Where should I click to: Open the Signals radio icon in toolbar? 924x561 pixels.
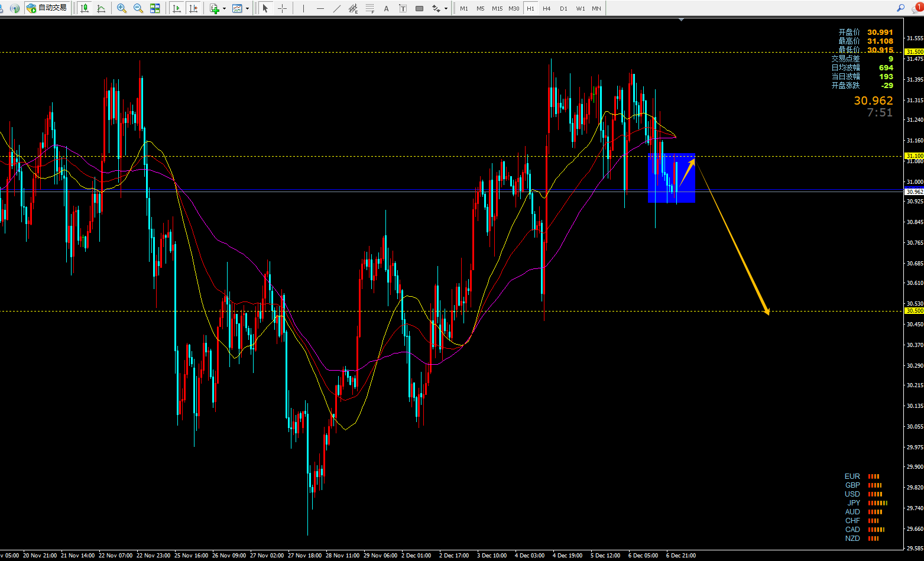(15, 8)
